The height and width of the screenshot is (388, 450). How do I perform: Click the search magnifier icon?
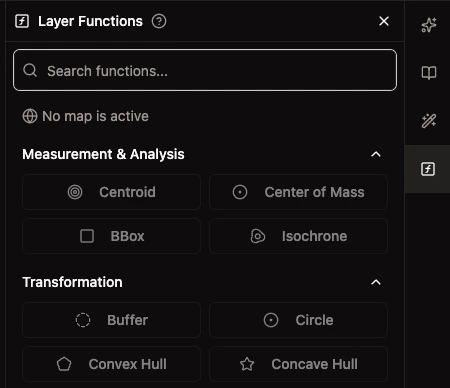point(30,70)
